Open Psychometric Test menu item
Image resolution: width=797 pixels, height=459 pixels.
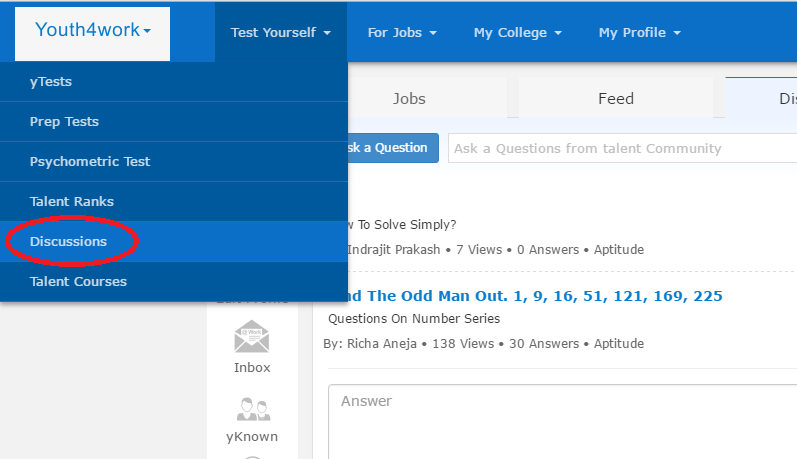point(174,162)
